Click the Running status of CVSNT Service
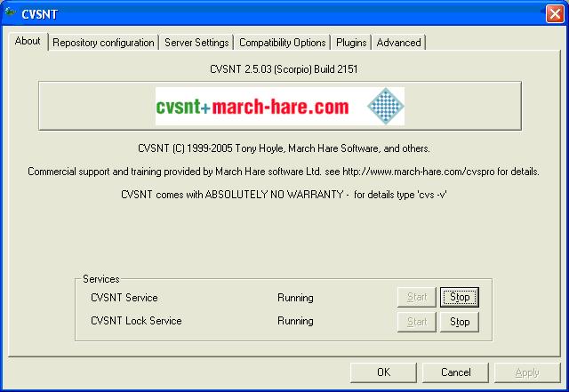The width and height of the screenshot is (569, 392). pyautogui.click(x=295, y=298)
